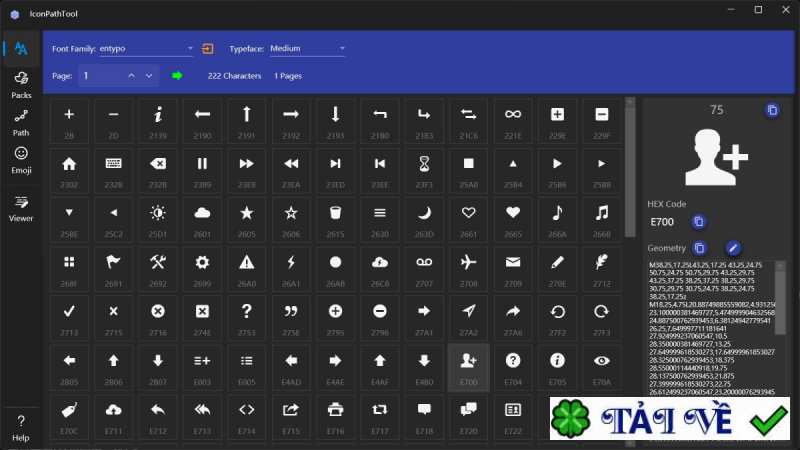Copy the icon preview using top copy button
This screenshot has height=450, width=800.
[x=772, y=110]
